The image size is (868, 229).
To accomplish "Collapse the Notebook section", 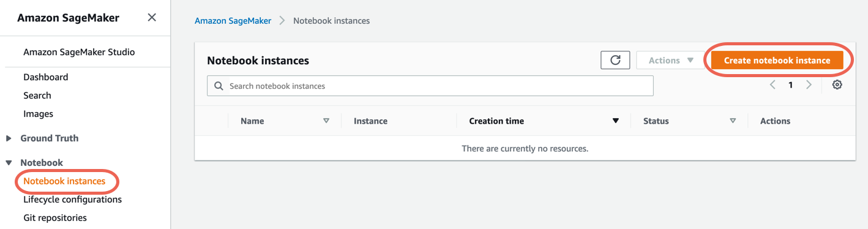I will (9, 163).
